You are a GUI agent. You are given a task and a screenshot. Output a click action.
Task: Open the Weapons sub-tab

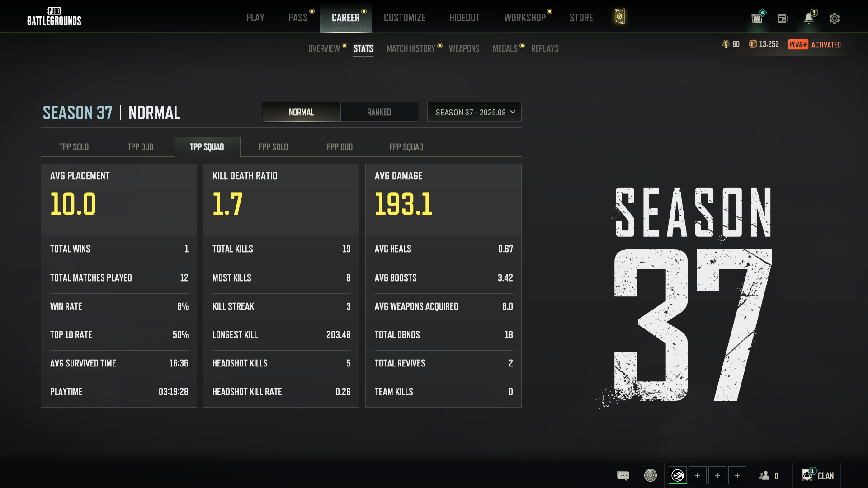point(464,48)
